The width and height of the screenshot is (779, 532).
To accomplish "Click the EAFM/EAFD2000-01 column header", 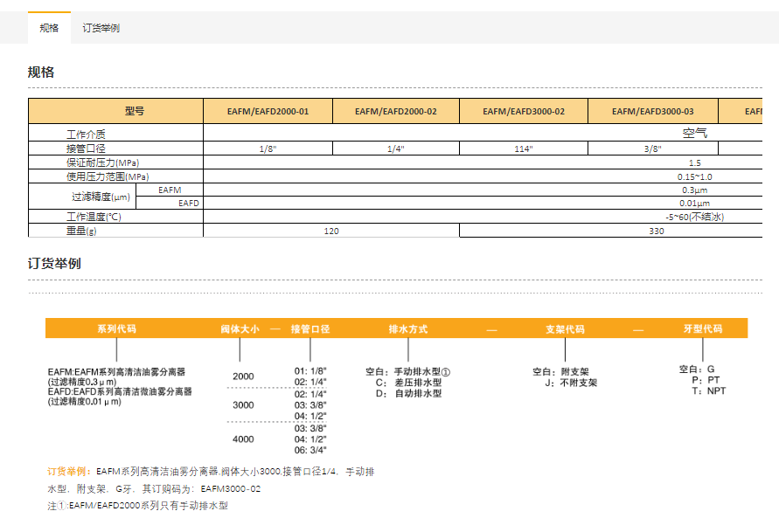I will 268,111.
